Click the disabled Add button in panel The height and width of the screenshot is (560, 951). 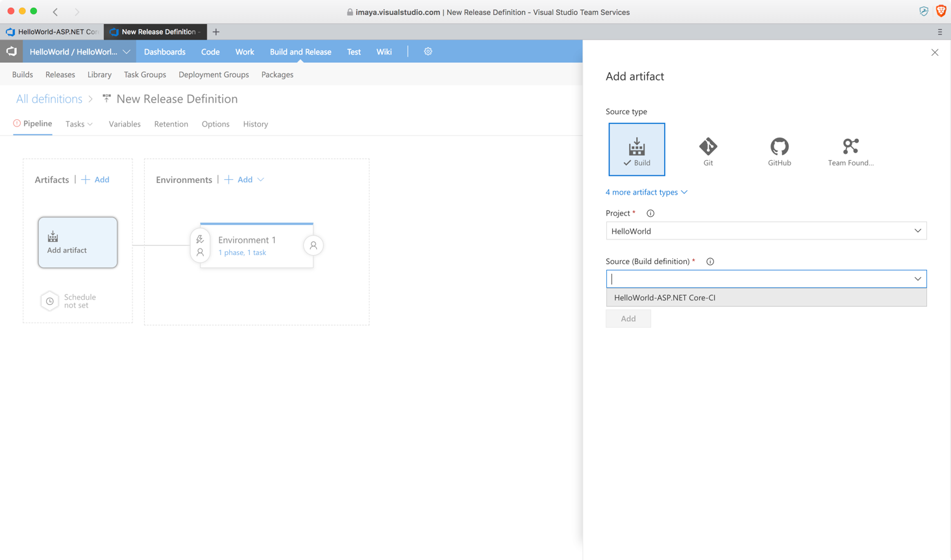tap(628, 319)
